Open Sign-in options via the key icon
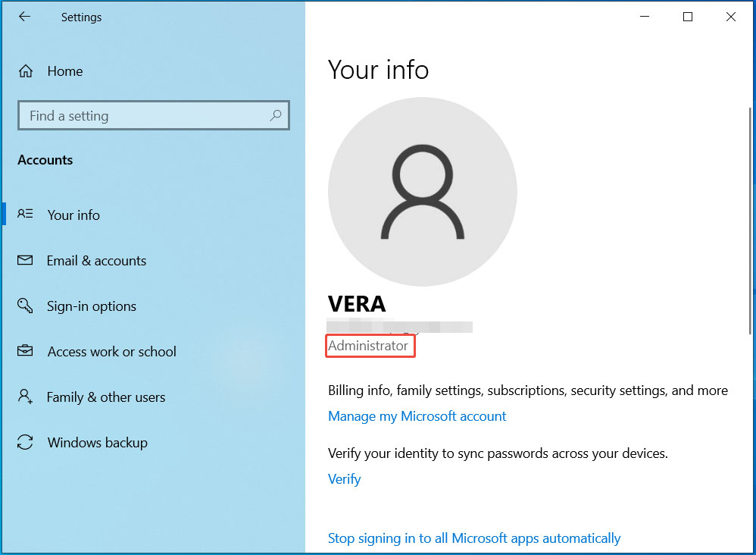This screenshot has height=555, width=756. pos(25,306)
